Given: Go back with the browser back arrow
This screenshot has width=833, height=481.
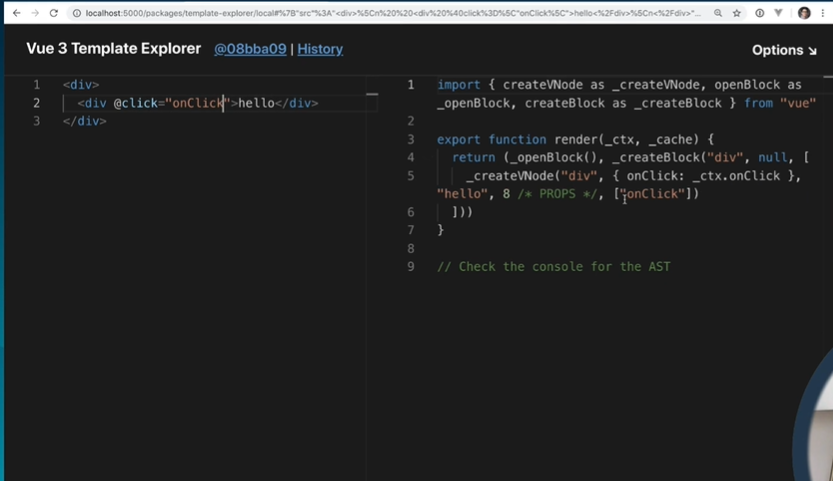Looking at the screenshot, I should tap(16, 13).
